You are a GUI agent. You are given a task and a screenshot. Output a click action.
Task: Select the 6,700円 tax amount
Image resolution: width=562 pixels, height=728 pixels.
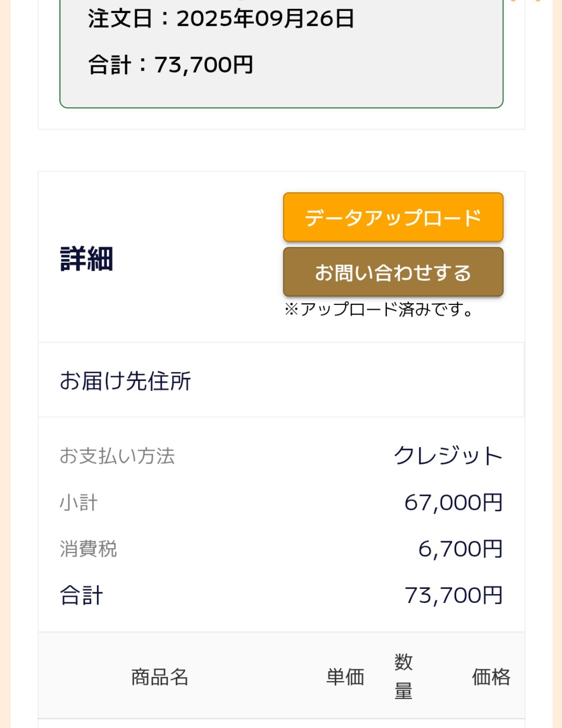[460, 549]
